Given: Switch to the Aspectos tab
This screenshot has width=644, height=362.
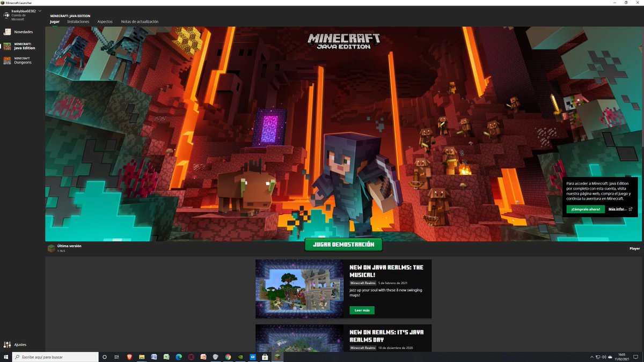Looking at the screenshot, I should (105, 22).
